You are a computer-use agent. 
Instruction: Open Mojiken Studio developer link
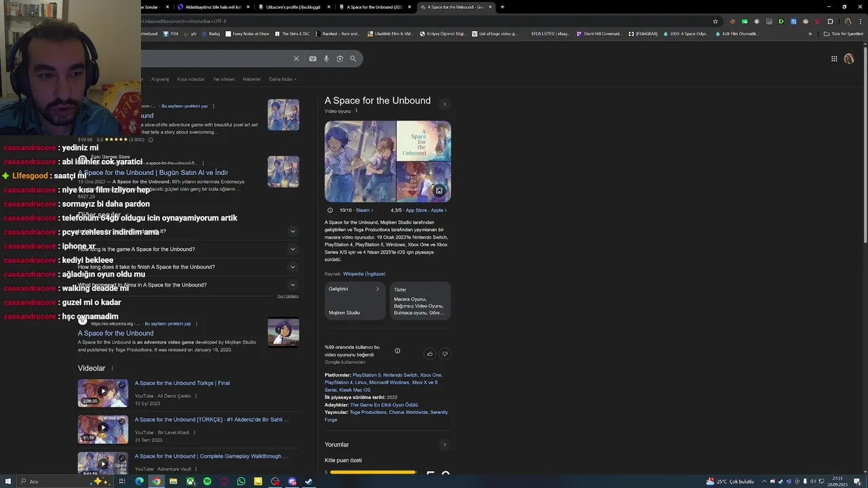(344, 312)
